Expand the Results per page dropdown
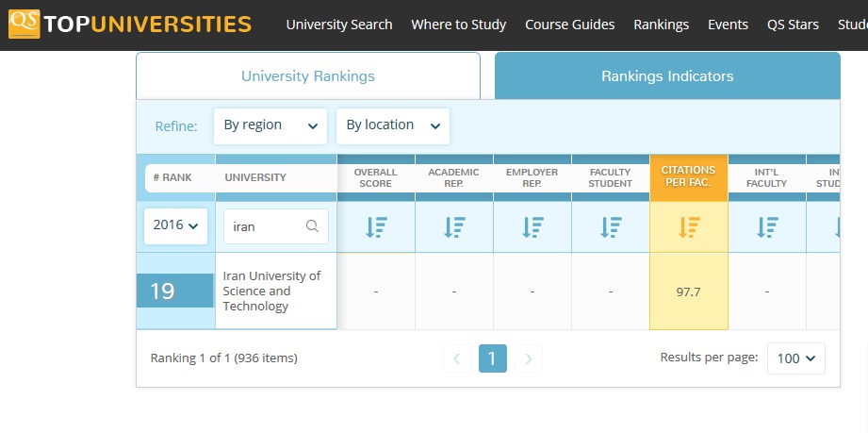The height and width of the screenshot is (433, 868). click(x=796, y=358)
